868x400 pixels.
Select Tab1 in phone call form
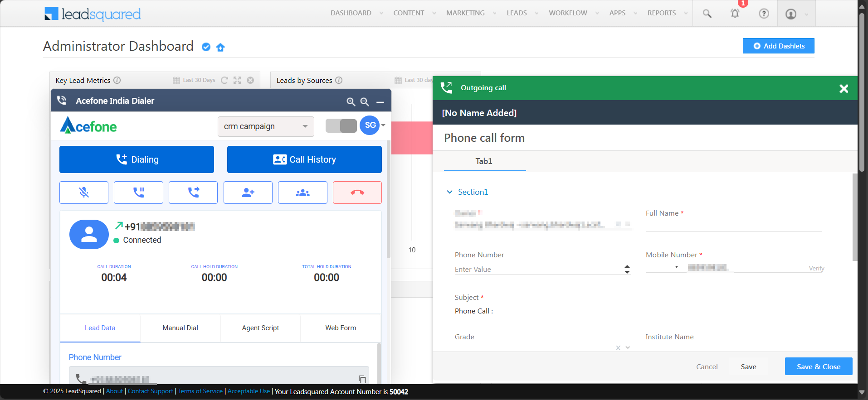click(484, 161)
